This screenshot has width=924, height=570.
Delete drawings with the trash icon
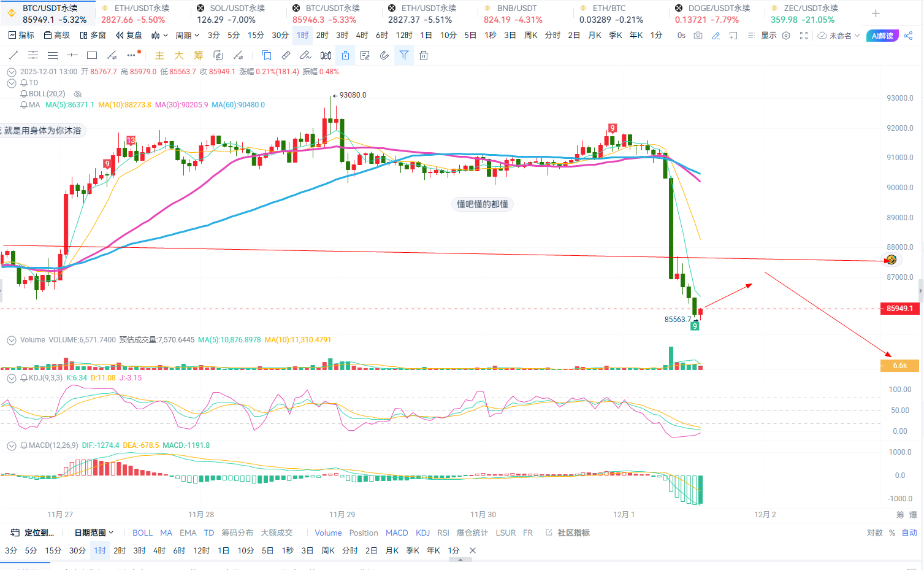point(423,55)
